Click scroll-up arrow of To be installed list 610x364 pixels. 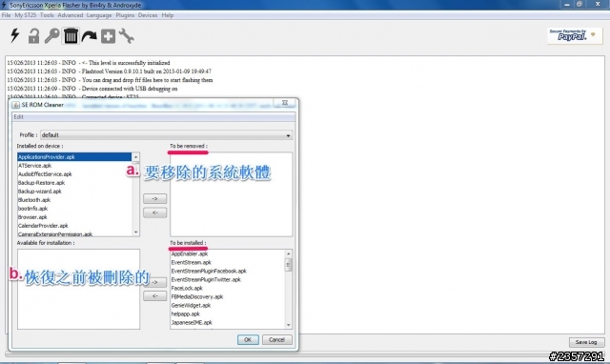click(288, 253)
